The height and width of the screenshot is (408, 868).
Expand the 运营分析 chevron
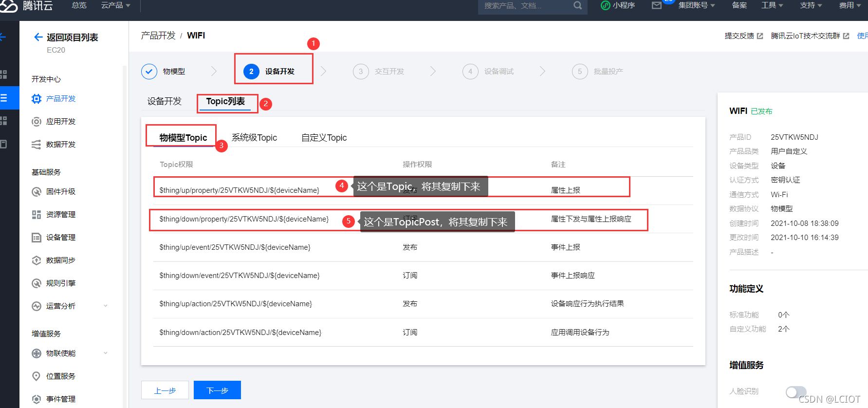click(106, 306)
